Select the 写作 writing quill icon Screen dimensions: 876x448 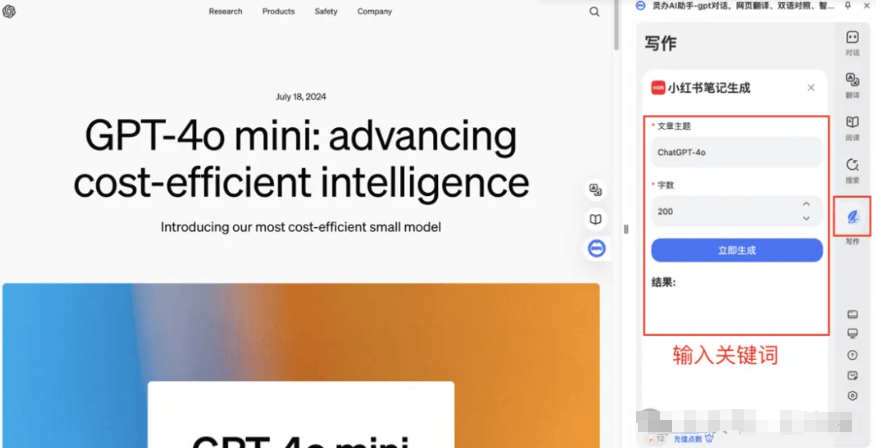click(852, 216)
